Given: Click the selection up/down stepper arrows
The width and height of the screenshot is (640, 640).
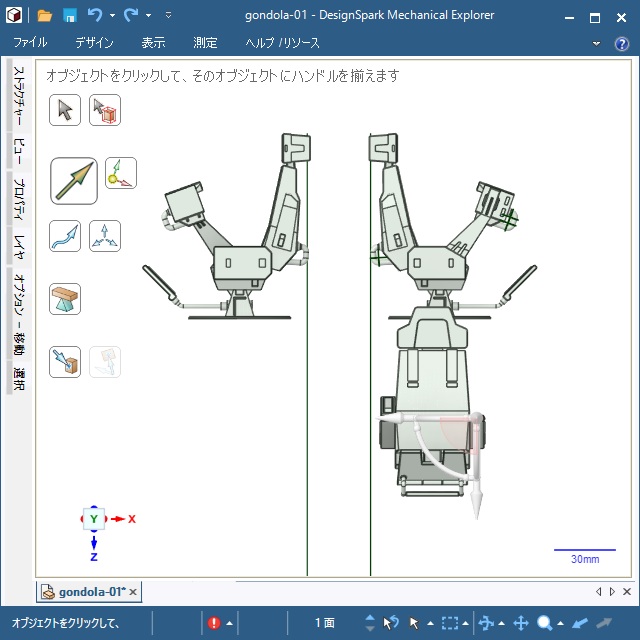Looking at the screenshot, I should click(x=370, y=623).
